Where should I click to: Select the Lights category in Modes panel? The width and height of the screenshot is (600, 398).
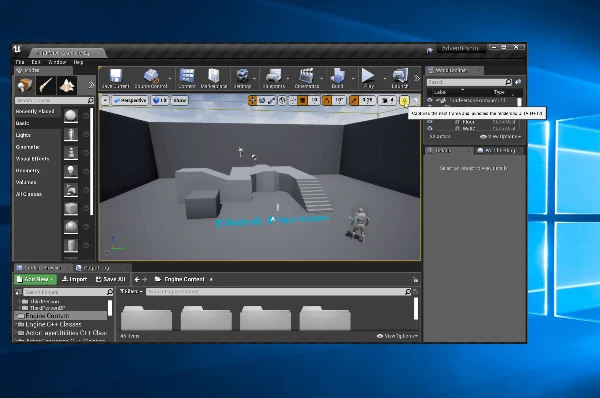tap(38, 135)
